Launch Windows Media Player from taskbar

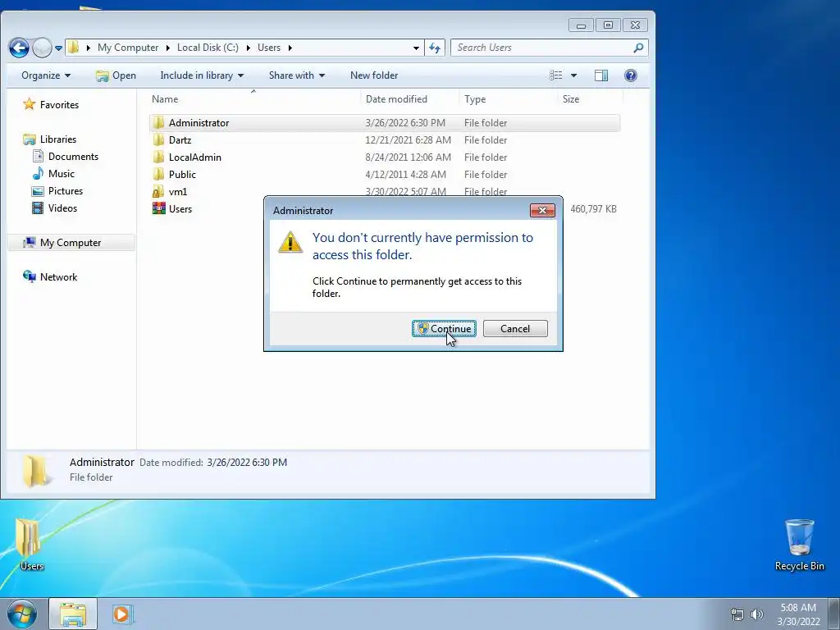(x=121, y=614)
